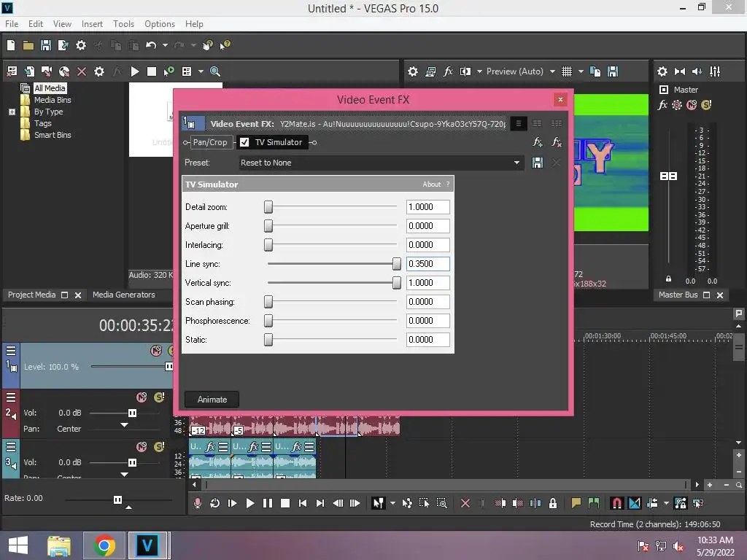Toggle snapping with the magnet icon
Viewport: 747px width, 560px height.
coord(617,503)
